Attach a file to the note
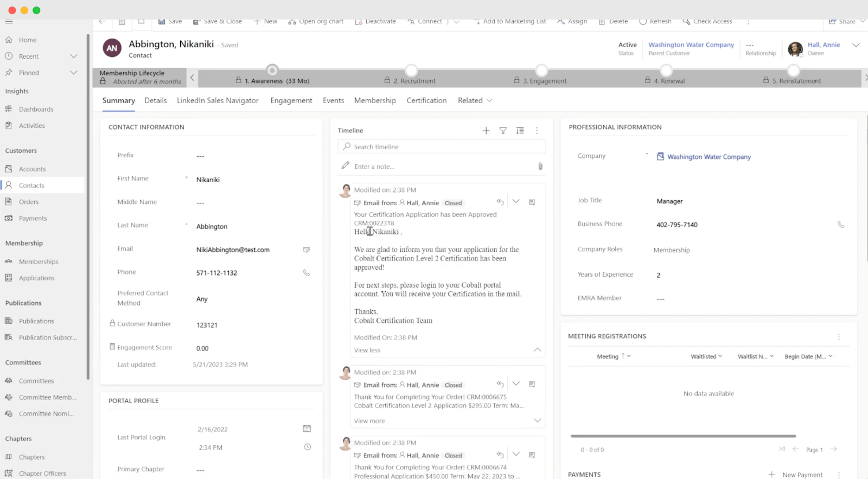This screenshot has width=868, height=479. click(540, 167)
